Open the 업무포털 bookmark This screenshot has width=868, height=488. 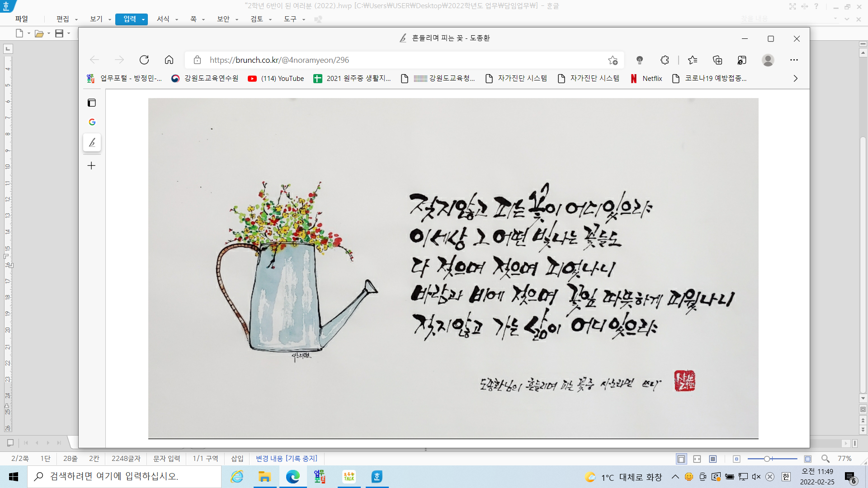(124, 78)
